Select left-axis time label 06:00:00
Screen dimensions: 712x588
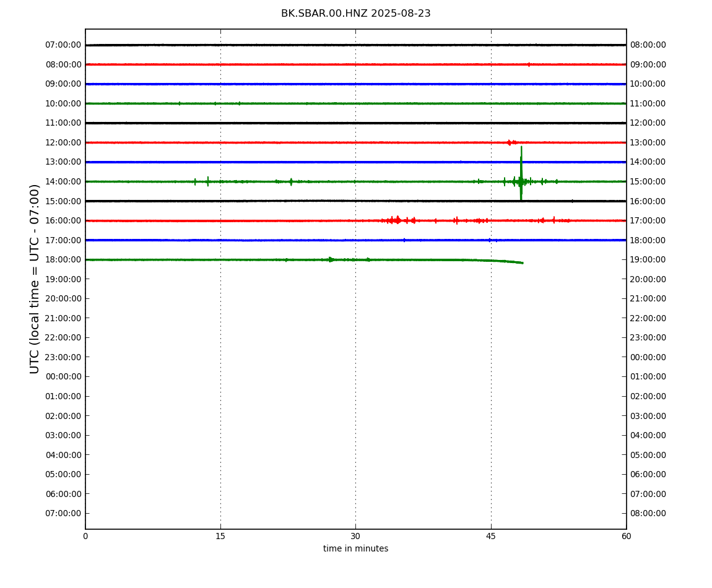64,494
